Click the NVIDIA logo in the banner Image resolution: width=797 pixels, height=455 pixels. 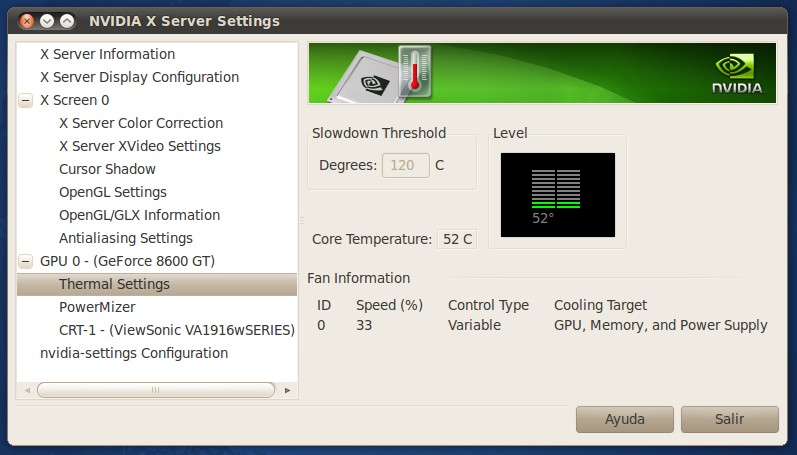(738, 74)
